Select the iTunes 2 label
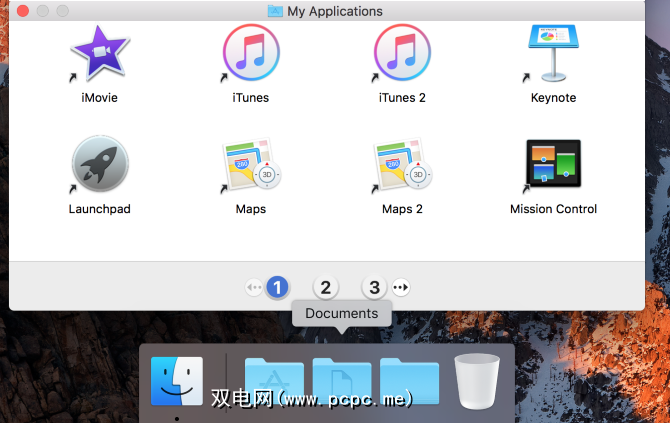Viewport: 670px width, 423px height. (402, 98)
